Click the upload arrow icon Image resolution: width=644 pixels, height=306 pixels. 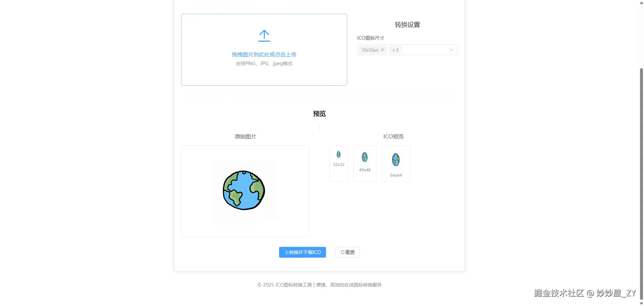coord(264,36)
